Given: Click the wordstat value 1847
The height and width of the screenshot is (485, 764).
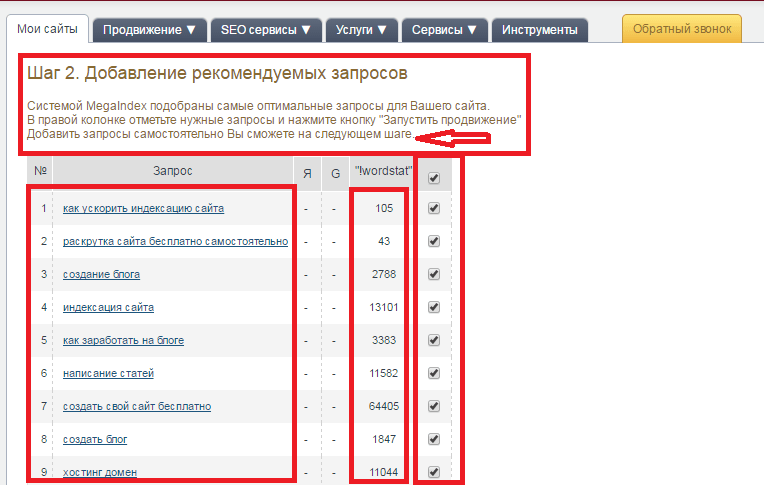Looking at the screenshot, I should pyautogui.click(x=384, y=439).
